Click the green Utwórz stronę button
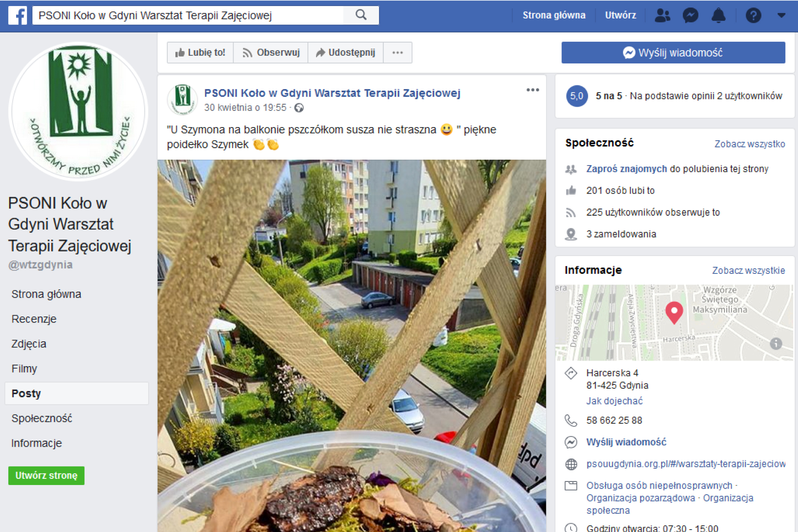The width and height of the screenshot is (798, 532). coord(46,475)
